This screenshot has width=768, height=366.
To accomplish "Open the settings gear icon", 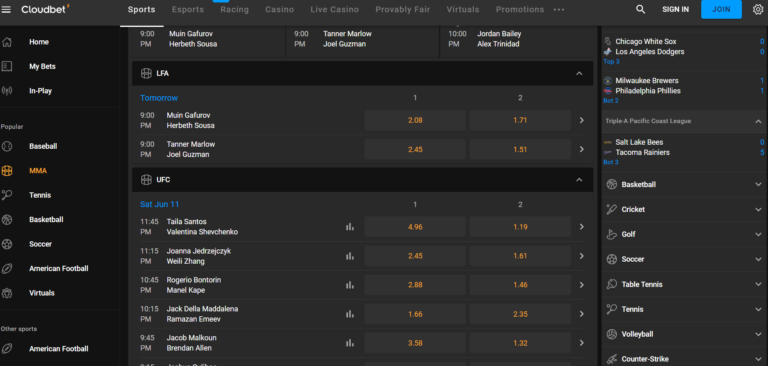I will click(758, 9).
